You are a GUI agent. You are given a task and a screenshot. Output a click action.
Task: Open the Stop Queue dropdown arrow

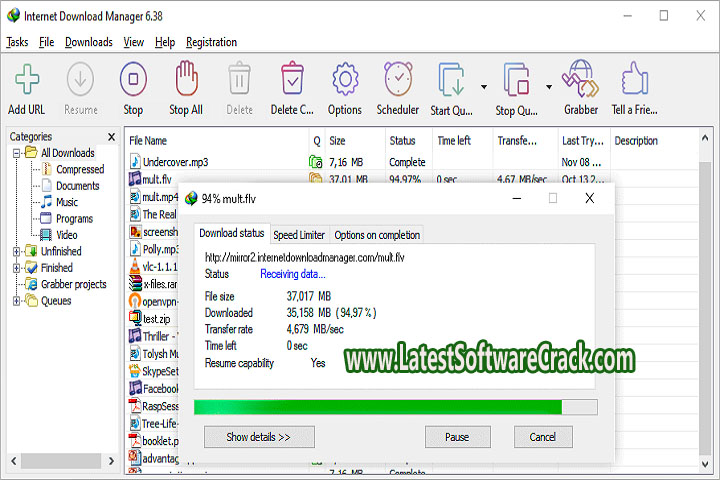click(x=549, y=87)
